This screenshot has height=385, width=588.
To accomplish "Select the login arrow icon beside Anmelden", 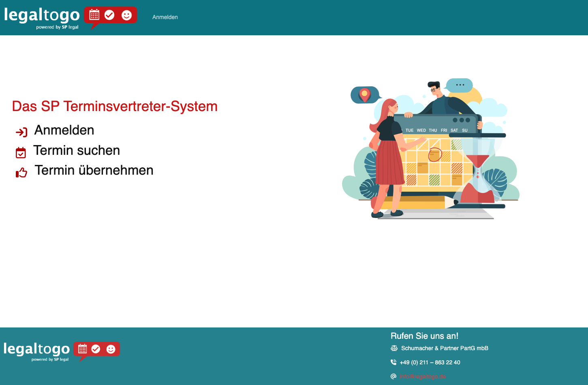I will (21, 132).
